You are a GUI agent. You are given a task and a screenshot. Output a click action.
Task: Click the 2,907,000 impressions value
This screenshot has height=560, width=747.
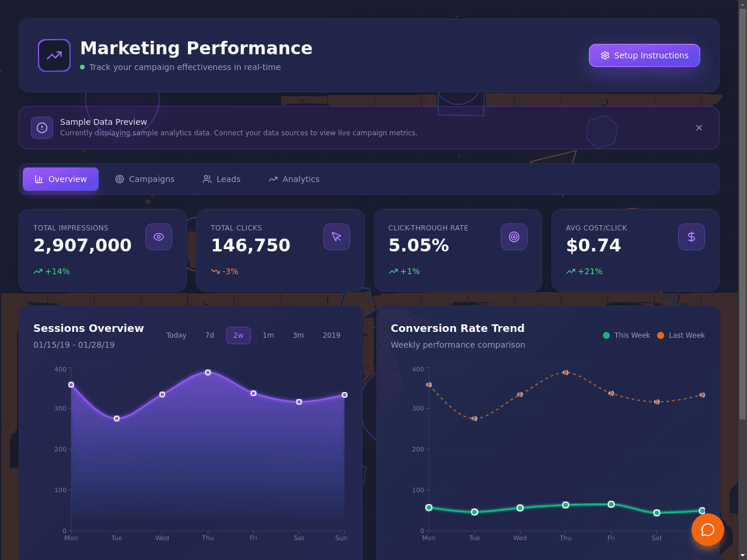[82, 246]
